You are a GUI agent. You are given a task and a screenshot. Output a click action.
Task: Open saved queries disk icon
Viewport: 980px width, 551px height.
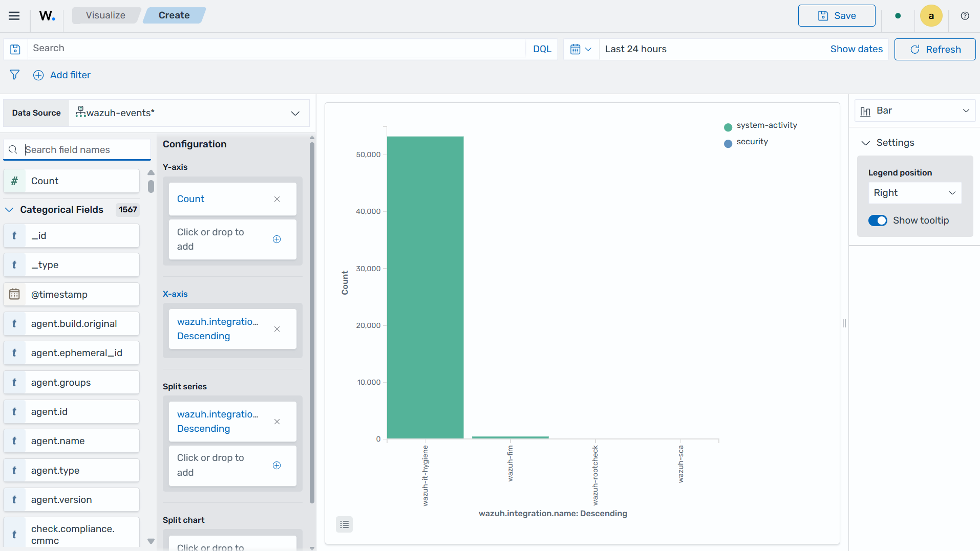(15, 49)
